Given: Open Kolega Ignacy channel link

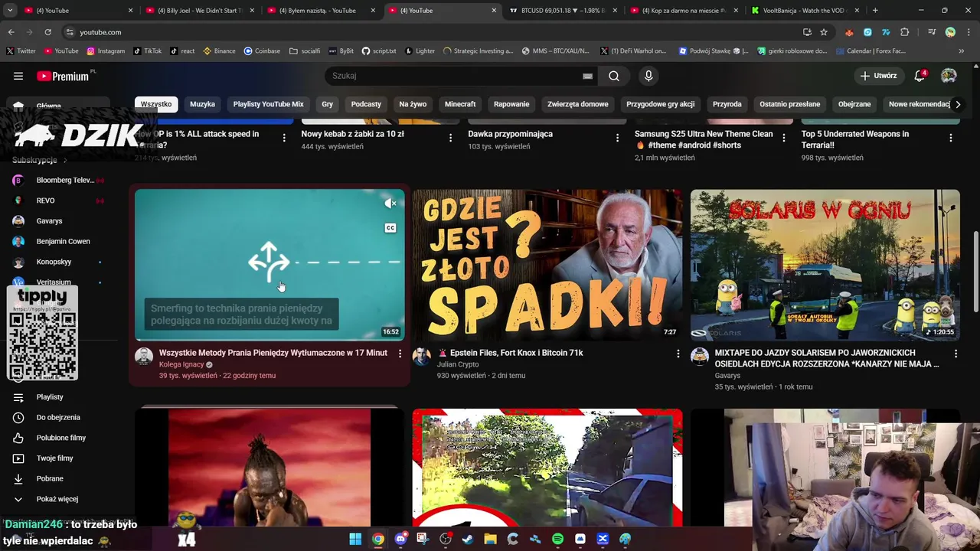Looking at the screenshot, I should click(x=181, y=364).
